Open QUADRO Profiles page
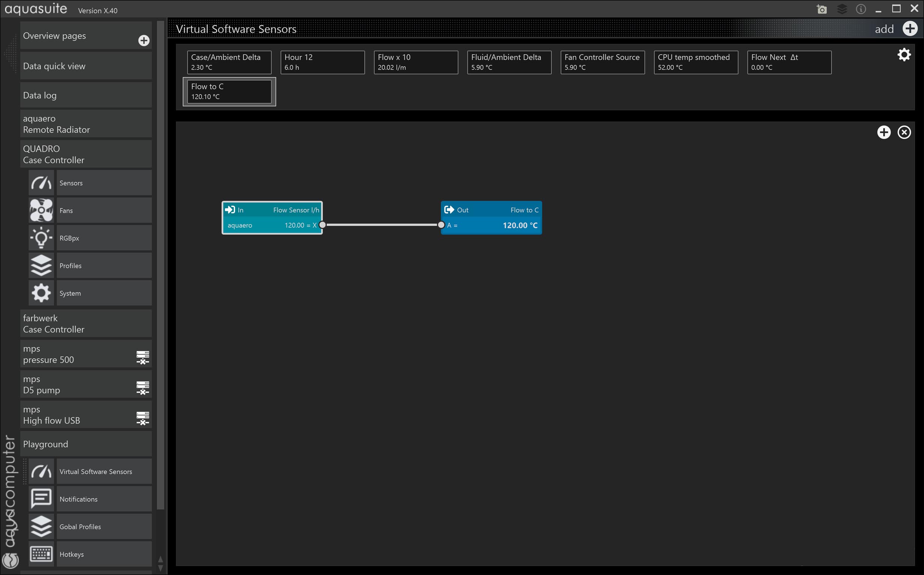Viewport: 924px width, 575px height. (x=104, y=266)
